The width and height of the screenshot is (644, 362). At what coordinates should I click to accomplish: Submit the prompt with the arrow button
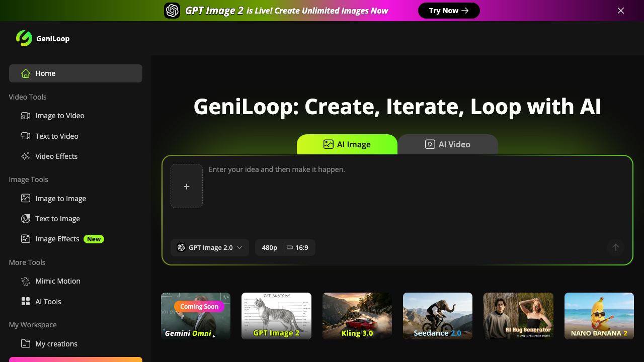click(615, 247)
